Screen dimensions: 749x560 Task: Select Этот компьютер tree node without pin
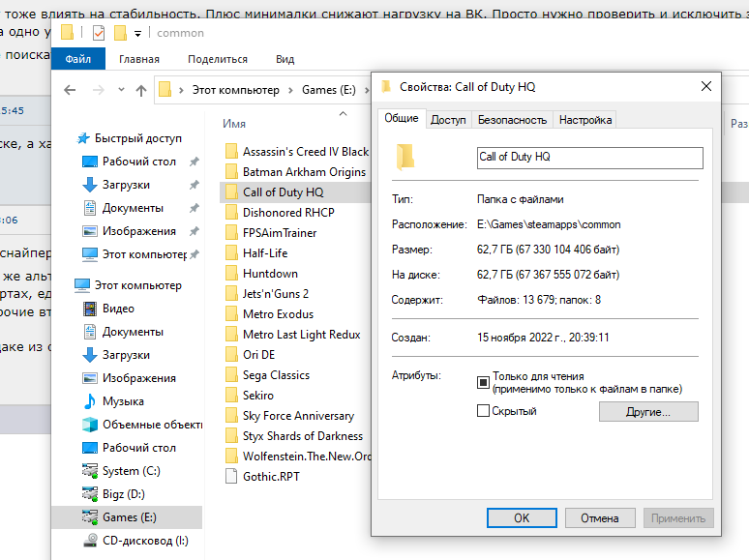[137, 285]
